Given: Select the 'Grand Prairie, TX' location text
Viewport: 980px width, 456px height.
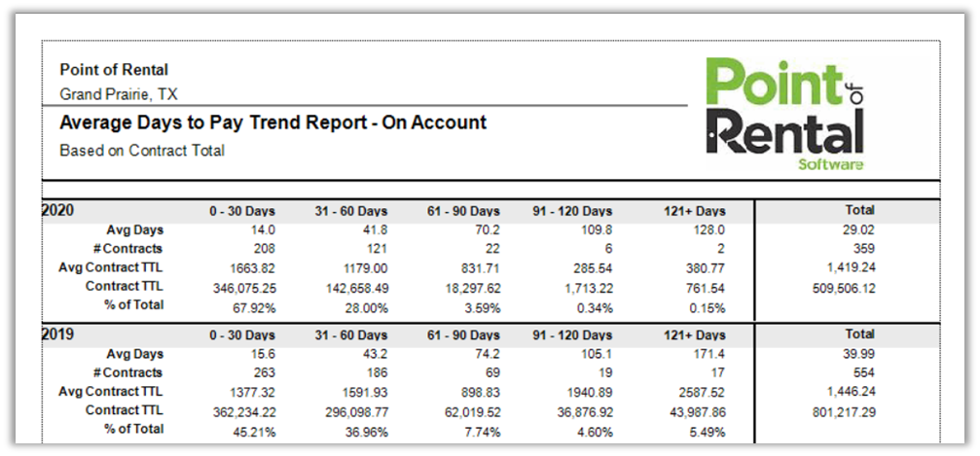Looking at the screenshot, I should click(x=119, y=94).
